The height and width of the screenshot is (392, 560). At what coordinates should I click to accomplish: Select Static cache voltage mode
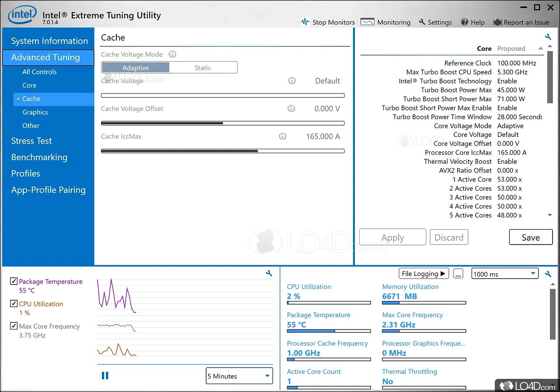[x=203, y=67]
